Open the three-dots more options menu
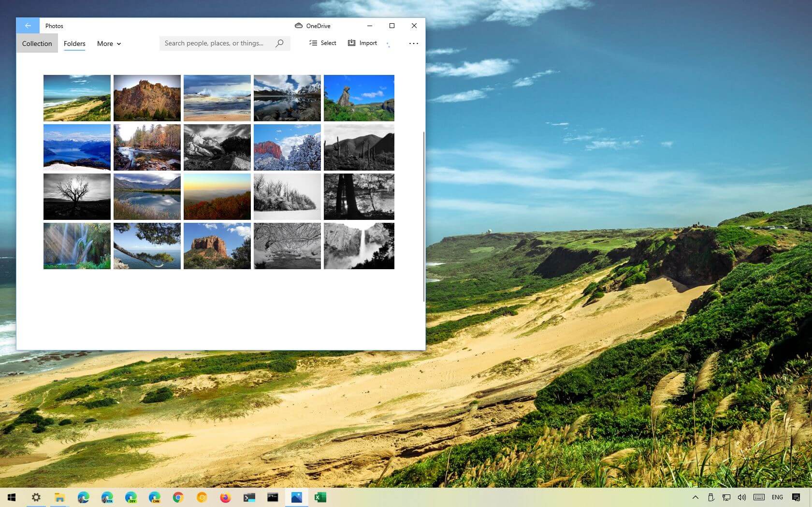This screenshot has width=812, height=507. click(413, 43)
